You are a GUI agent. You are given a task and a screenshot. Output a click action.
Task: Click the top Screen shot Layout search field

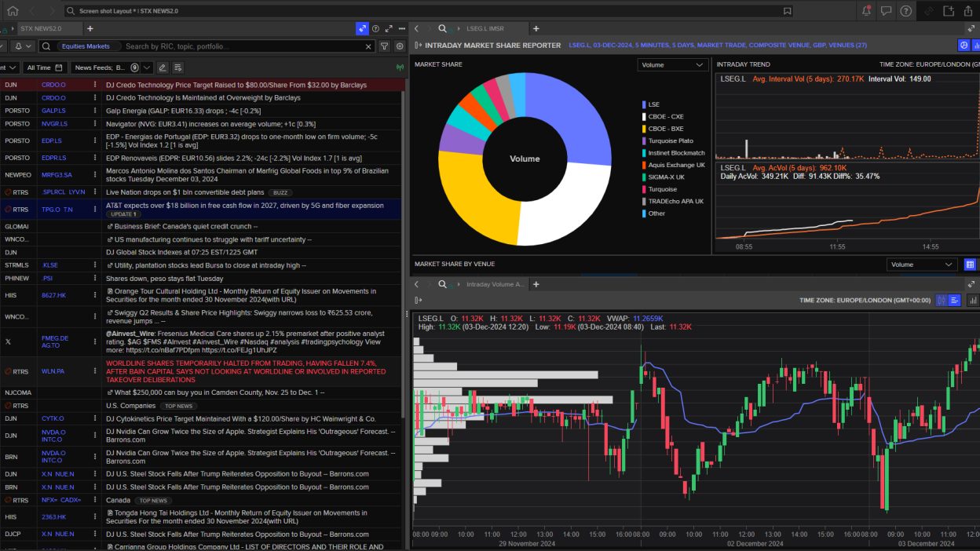point(428,11)
